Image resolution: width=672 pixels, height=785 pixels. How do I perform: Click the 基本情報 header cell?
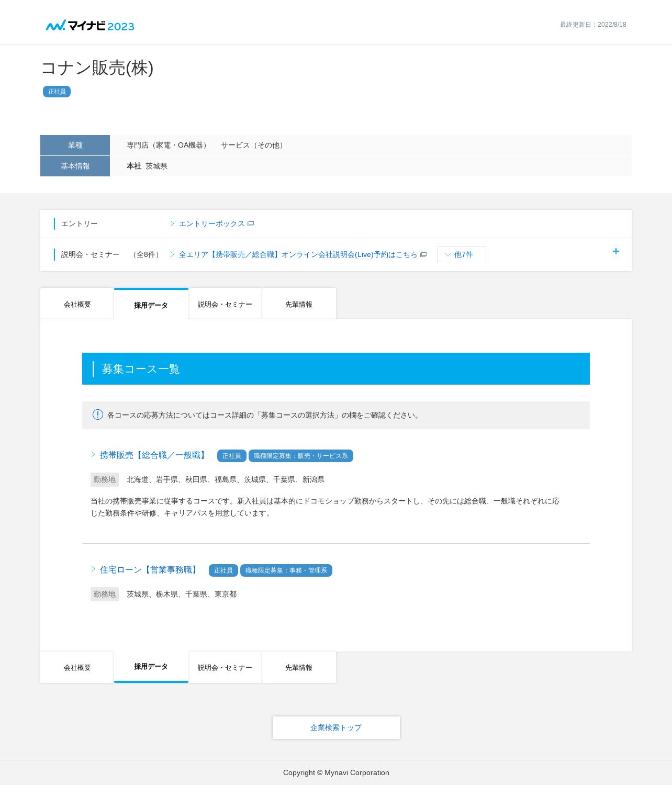tap(75, 166)
